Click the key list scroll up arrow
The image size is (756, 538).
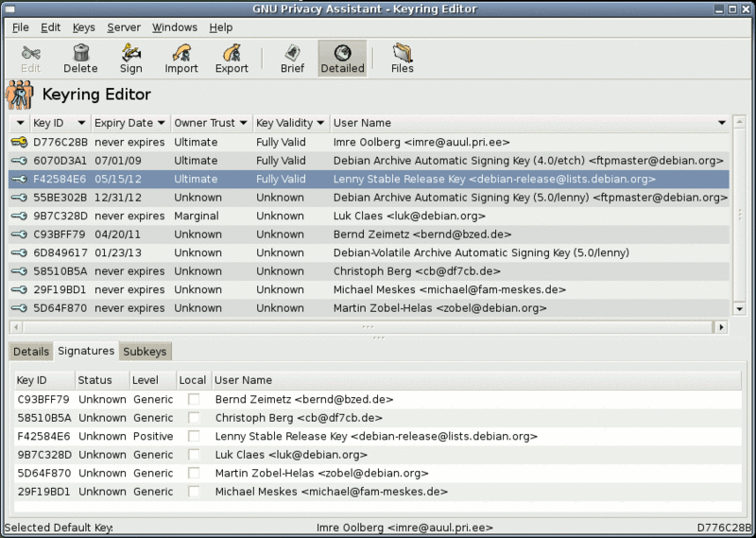click(739, 122)
